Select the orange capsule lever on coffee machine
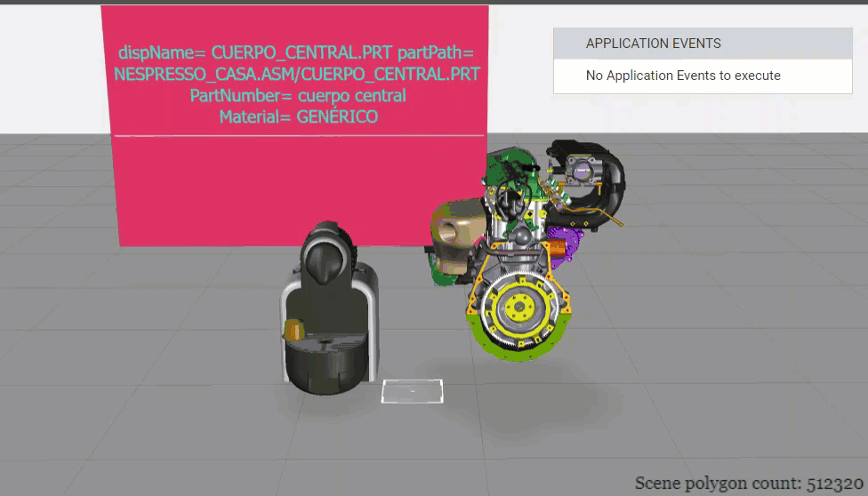 293,330
